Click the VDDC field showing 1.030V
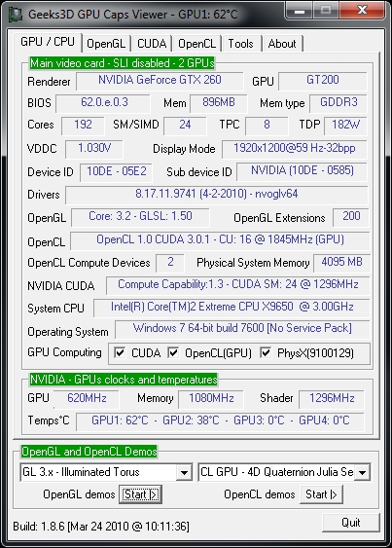The height and width of the screenshot is (548, 392). (94, 149)
